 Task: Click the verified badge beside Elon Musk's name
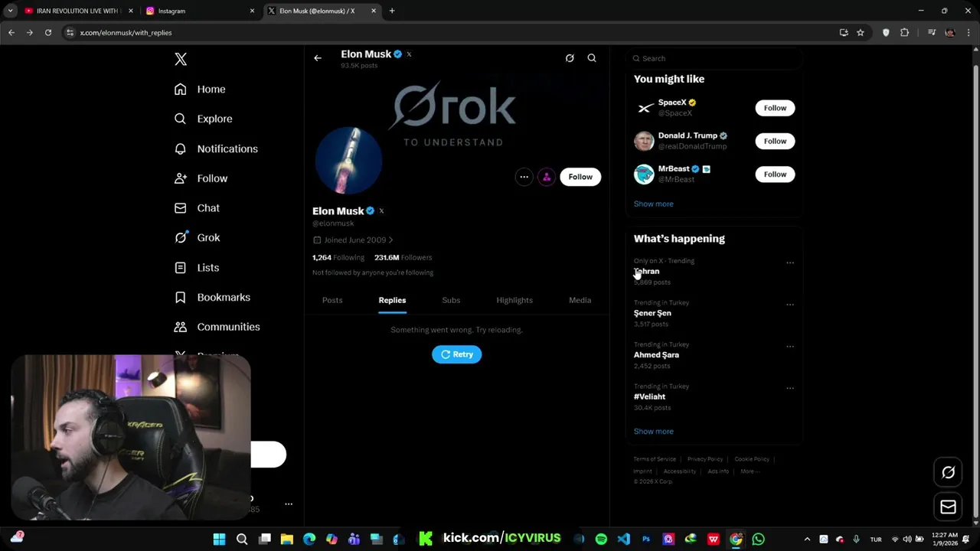tap(371, 211)
